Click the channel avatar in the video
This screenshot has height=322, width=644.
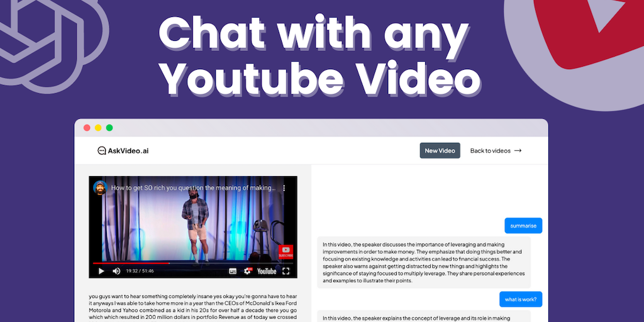(100, 187)
